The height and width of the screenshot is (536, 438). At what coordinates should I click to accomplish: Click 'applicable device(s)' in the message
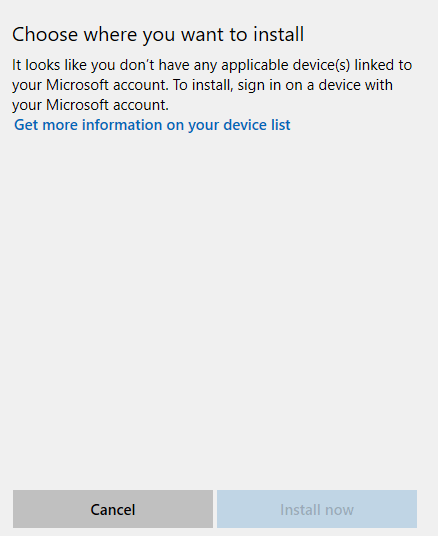point(286,65)
